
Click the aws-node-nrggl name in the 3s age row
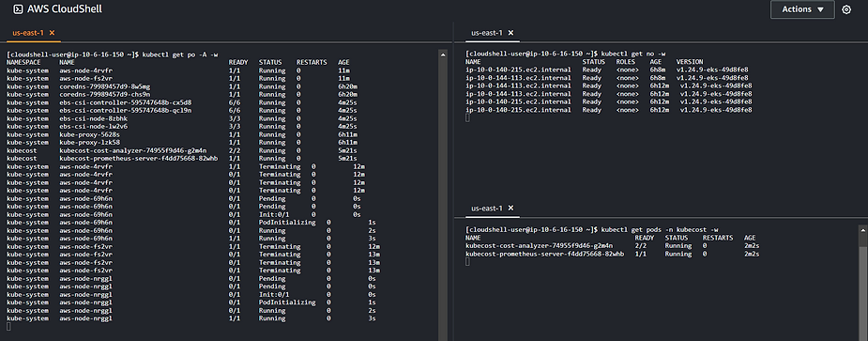(x=85, y=318)
